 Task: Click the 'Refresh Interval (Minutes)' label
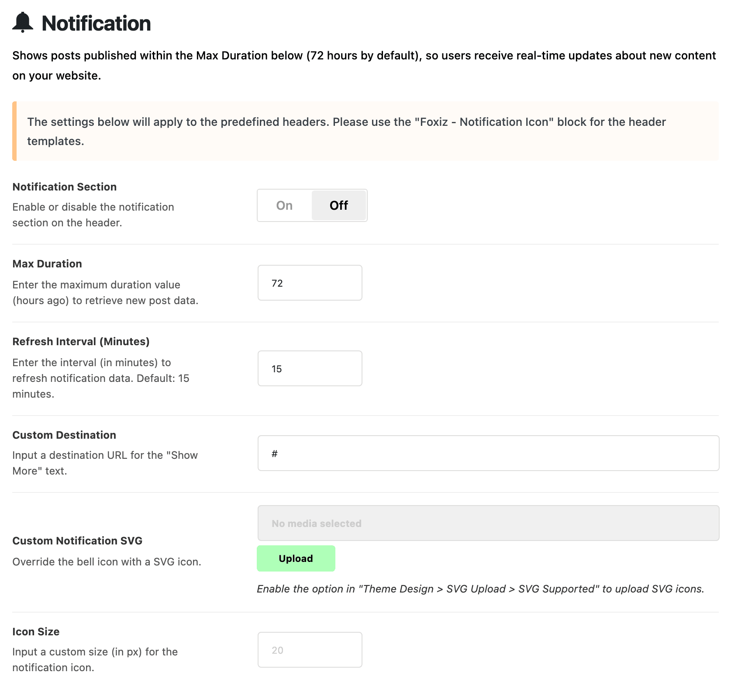81,341
